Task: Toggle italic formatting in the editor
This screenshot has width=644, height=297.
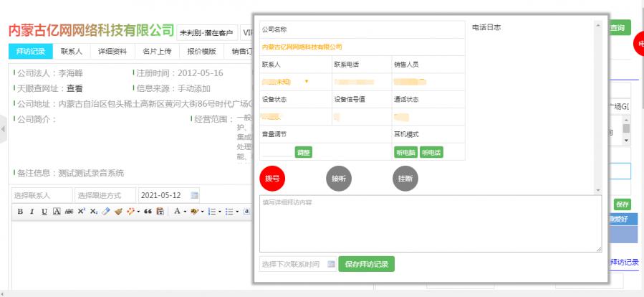Action: (32, 212)
